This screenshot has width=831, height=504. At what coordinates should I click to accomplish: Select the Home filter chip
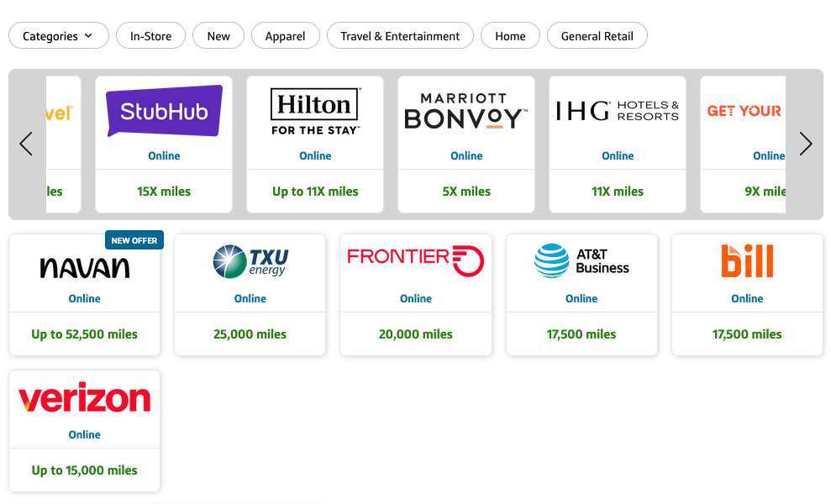[x=510, y=36]
